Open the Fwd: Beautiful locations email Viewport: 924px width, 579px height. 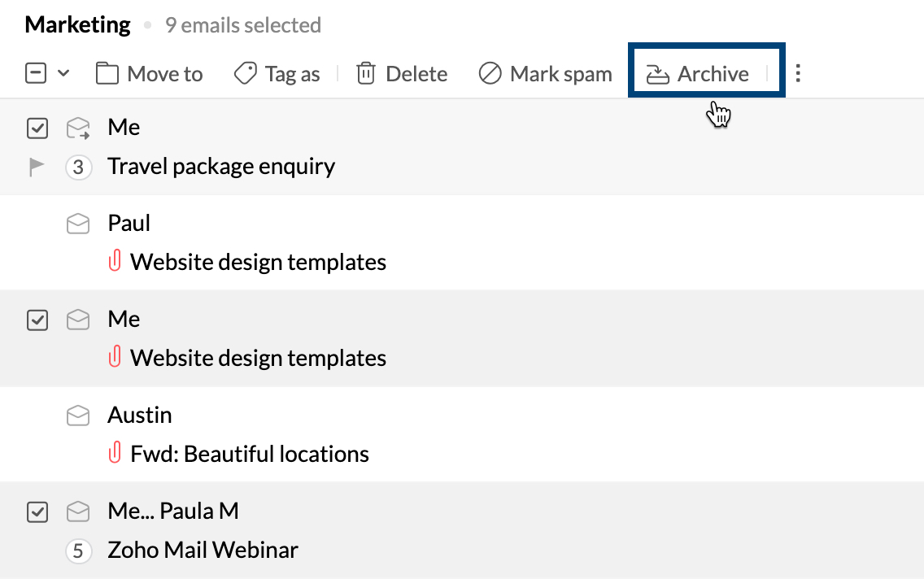249,454
